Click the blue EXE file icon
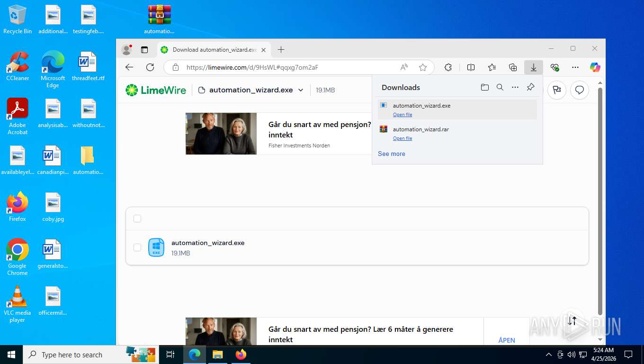This screenshot has height=364, width=644. 156,247
